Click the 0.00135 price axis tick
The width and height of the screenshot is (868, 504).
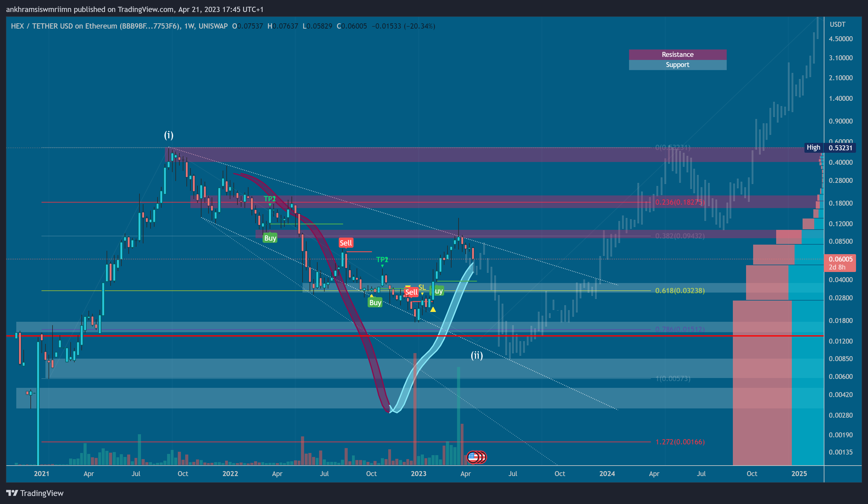pos(840,452)
